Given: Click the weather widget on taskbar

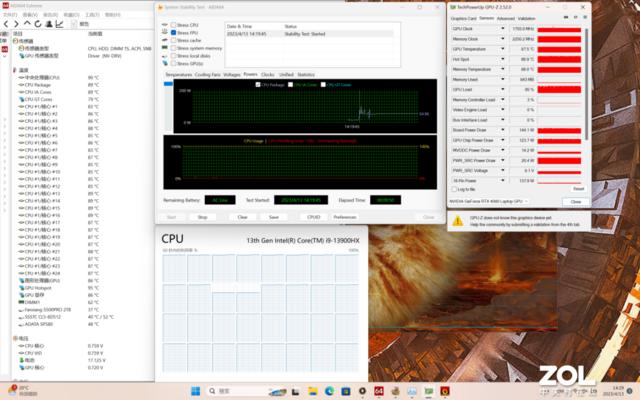Looking at the screenshot, I should [24, 391].
